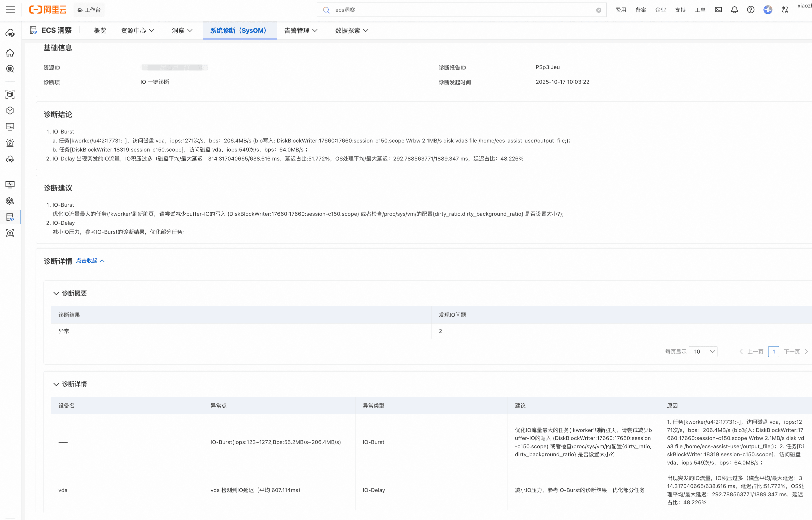Click the language switch icon
Screen dimensions: 812x520
tap(785, 10)
